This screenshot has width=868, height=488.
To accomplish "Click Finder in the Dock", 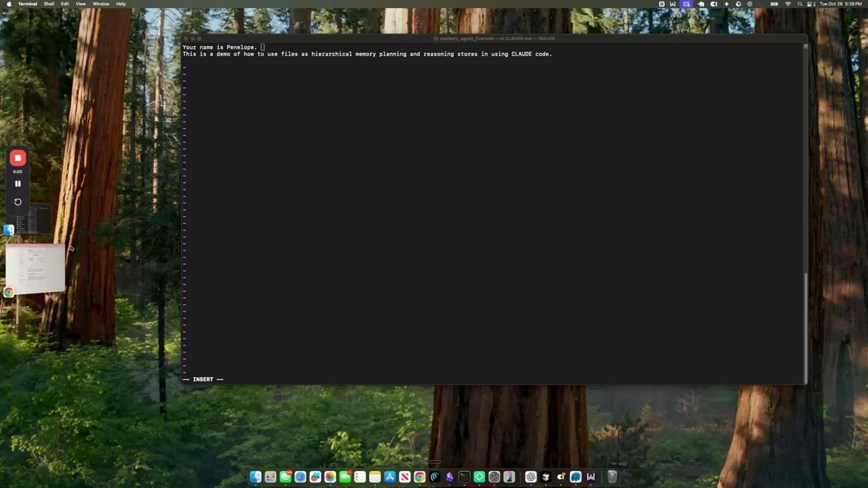I will point(256,477).
